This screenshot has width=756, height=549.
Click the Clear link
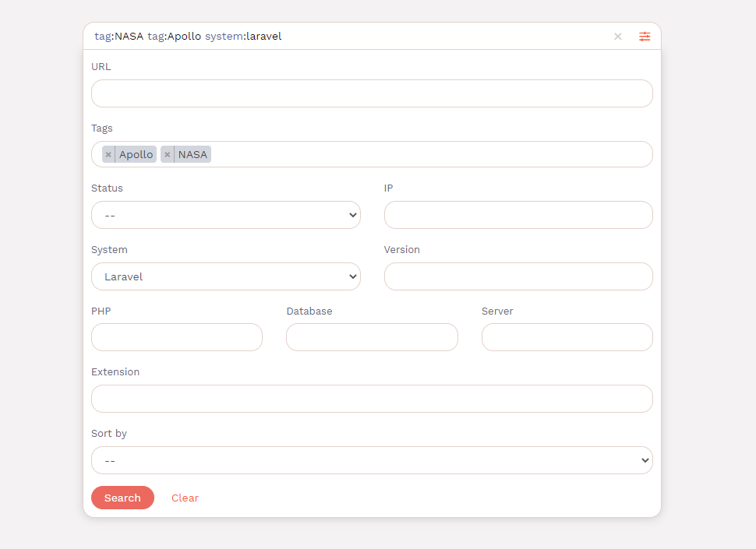185,498
